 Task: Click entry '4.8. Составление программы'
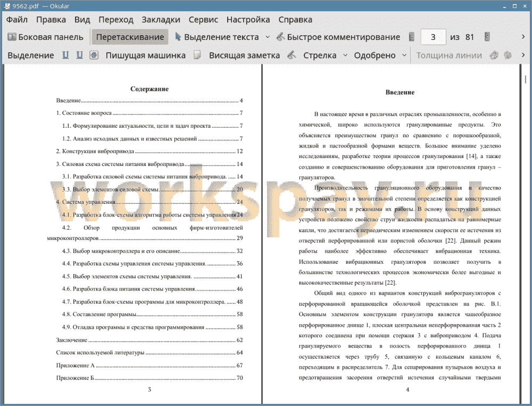click(x=152, y=314)
